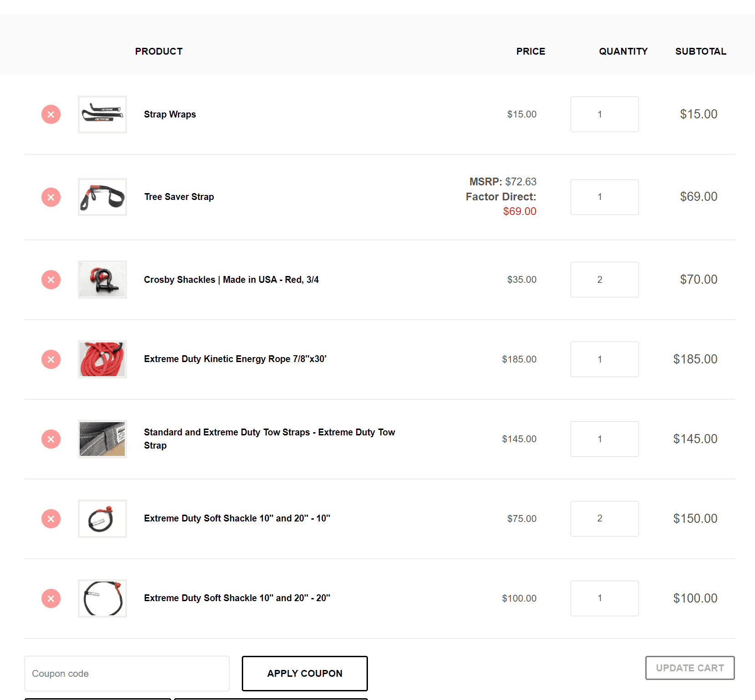The height and width of the screenshot is (700, 755).
Task: Open Extreme Duty Soft Shackle 20" link
Action: click(237, 598)
